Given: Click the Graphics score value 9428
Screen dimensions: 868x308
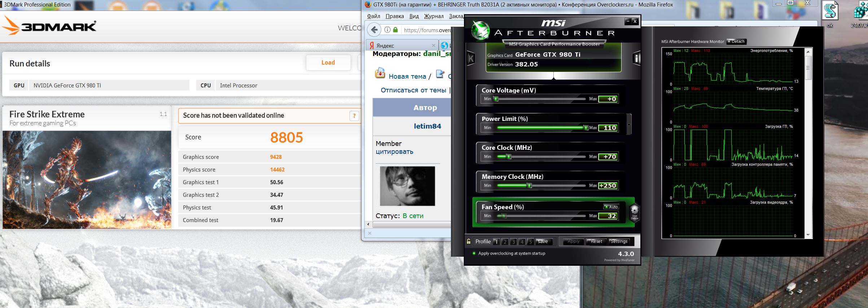Looking at the screenshot, I should point(276,157).
